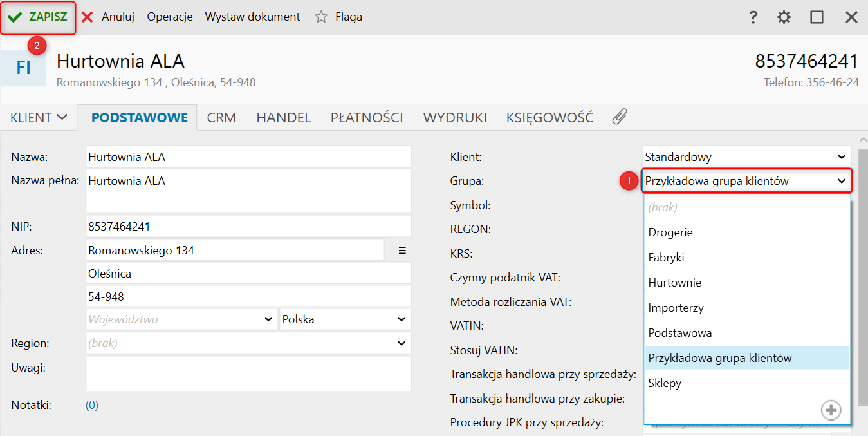Select (brak) in the group list

[747, 207]
